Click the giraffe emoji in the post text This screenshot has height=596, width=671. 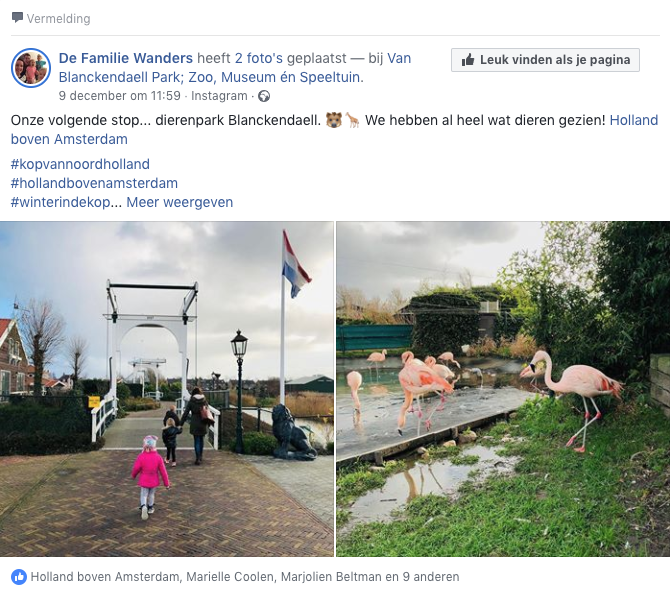[353, 120]
